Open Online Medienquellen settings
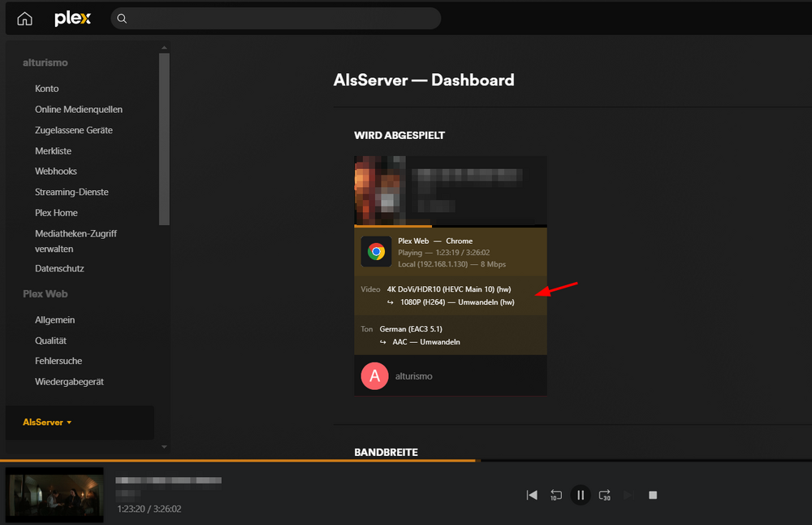 click(79, 110)
